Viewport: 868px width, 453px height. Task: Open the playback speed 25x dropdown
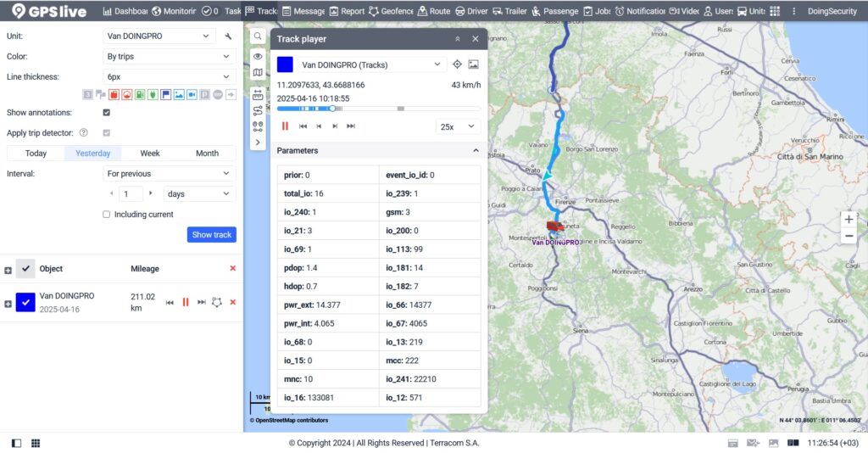458,126
